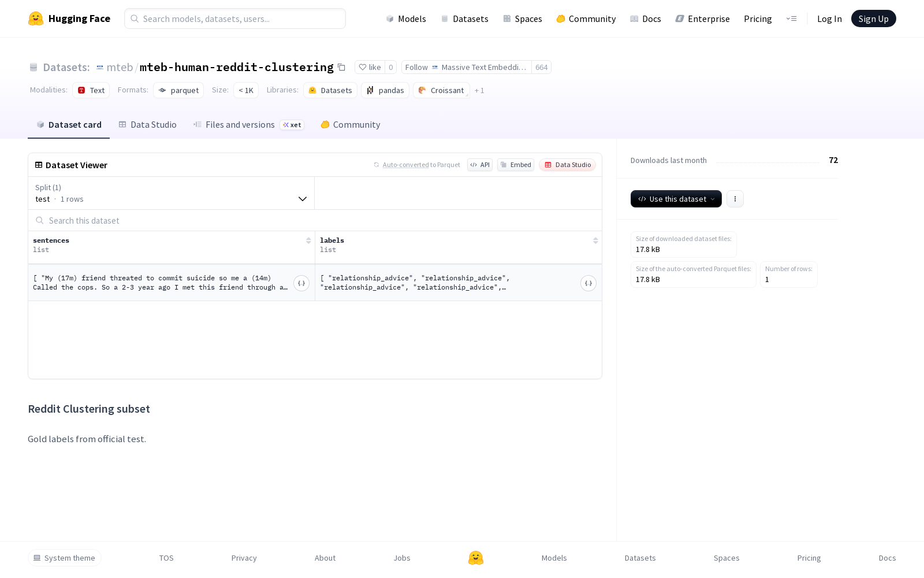Open Data Studio from the viewer header

pos(568,165)
